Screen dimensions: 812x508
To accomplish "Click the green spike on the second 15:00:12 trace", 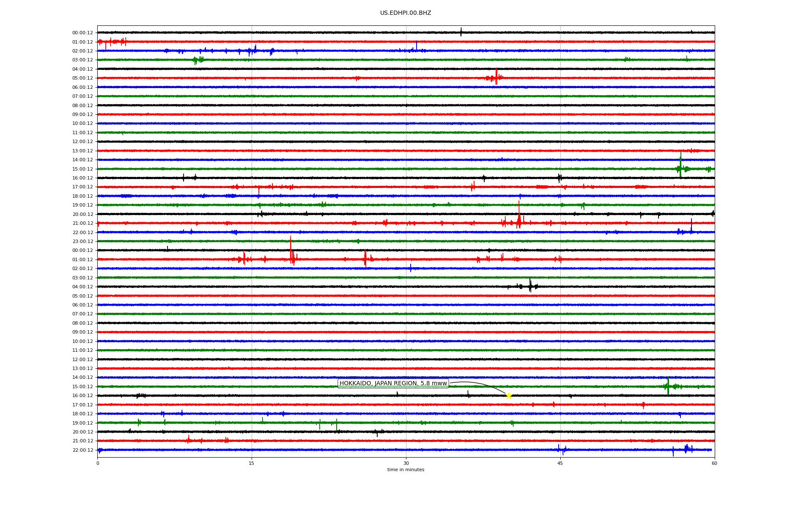I will [668, 385].
